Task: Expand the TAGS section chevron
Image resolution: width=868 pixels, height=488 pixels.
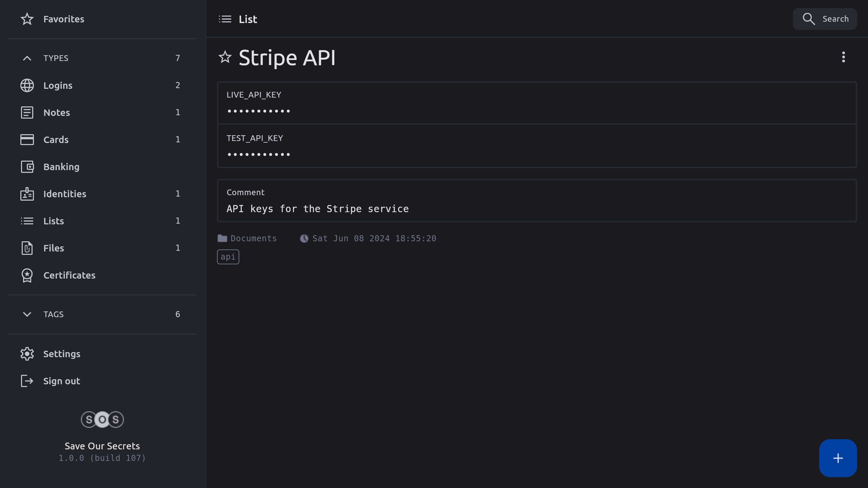Action: (27, 314)
